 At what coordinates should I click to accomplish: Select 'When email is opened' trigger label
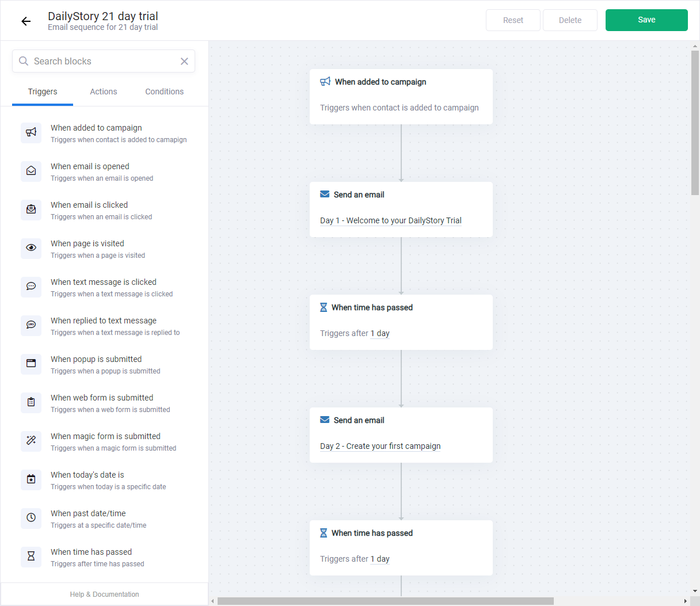[x=90, y=166]
